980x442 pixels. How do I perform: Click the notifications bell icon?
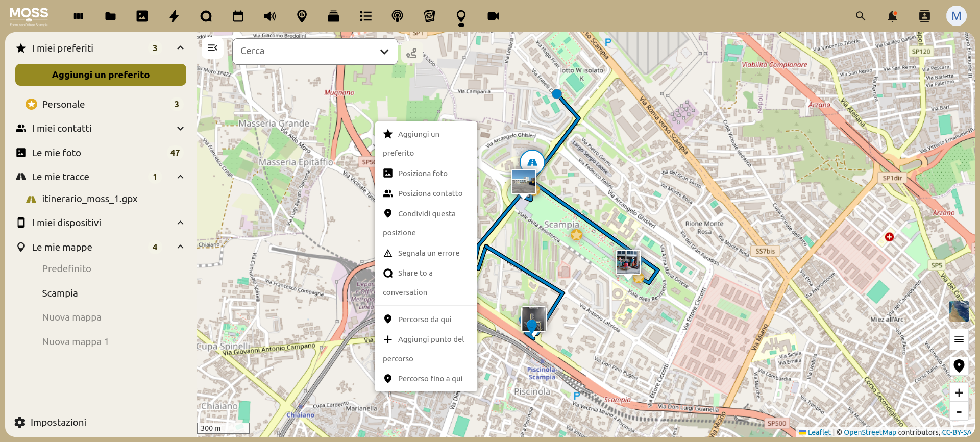coord(892,16)
